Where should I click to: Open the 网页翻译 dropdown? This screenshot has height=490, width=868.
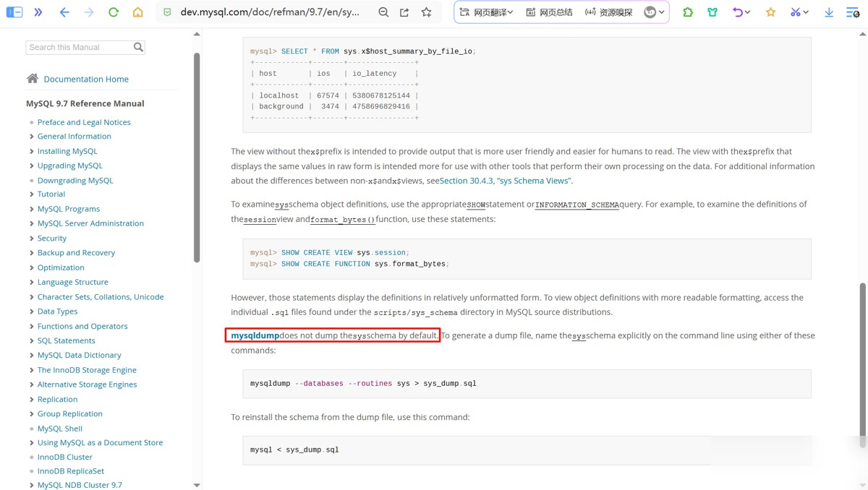487,12
